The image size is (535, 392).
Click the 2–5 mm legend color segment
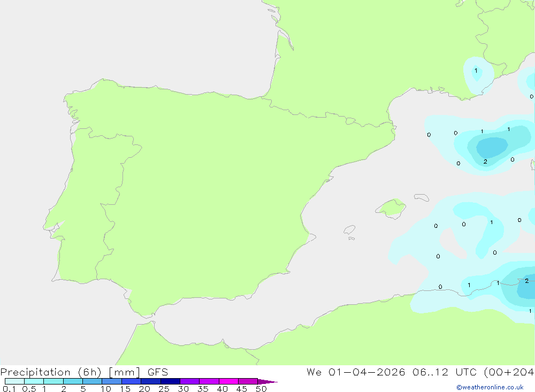(x=73, y=381)
